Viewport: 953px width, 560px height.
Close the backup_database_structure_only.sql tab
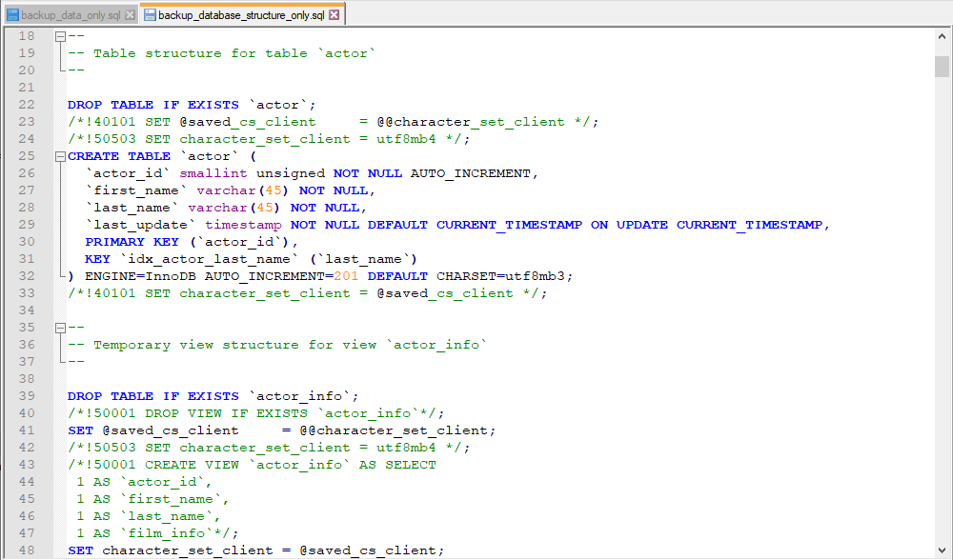[x=335, y=15]
